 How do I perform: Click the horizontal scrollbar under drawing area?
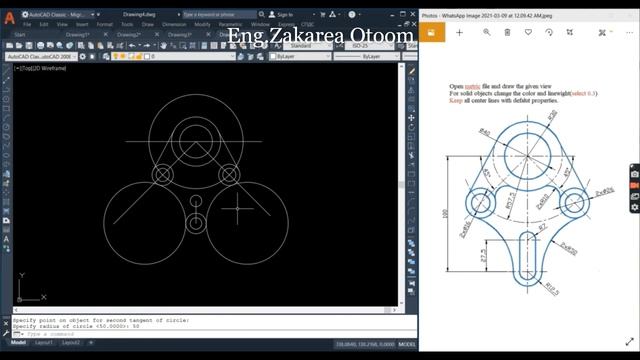click(x=205, y=310)
